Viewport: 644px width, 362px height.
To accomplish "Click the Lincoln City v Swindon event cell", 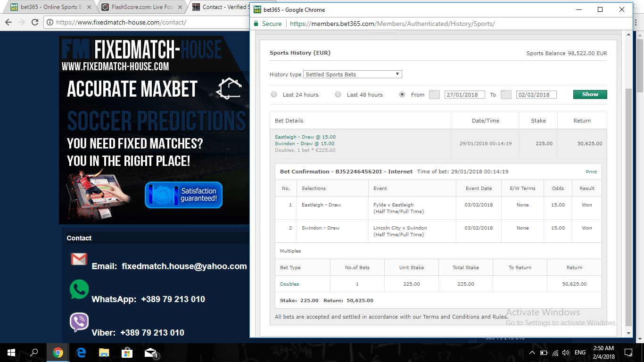I will (x=412, y=231).
